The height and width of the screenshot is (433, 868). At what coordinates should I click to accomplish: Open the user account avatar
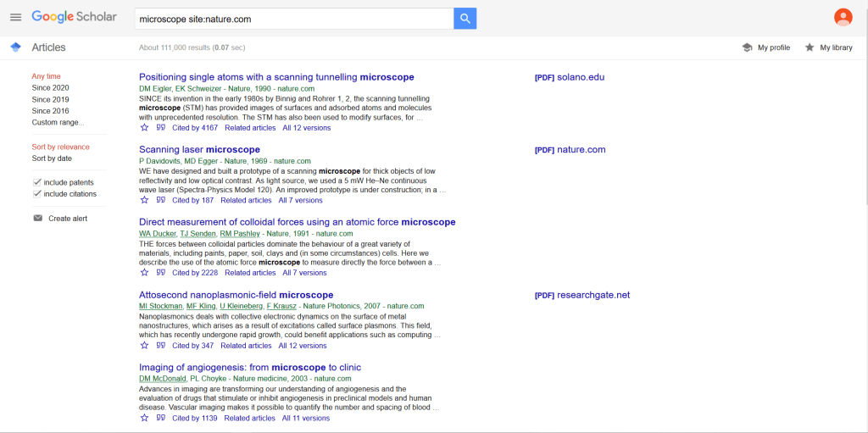coord(843,18)
